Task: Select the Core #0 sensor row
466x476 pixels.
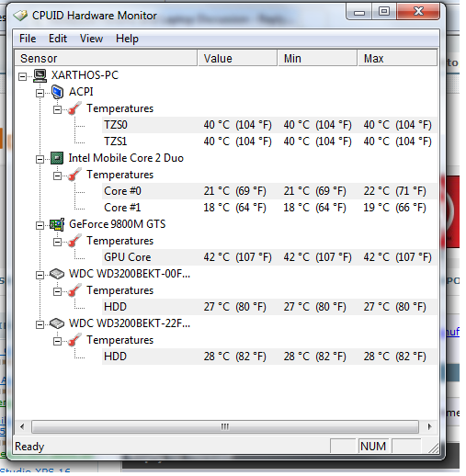Action: coord(269,191)
